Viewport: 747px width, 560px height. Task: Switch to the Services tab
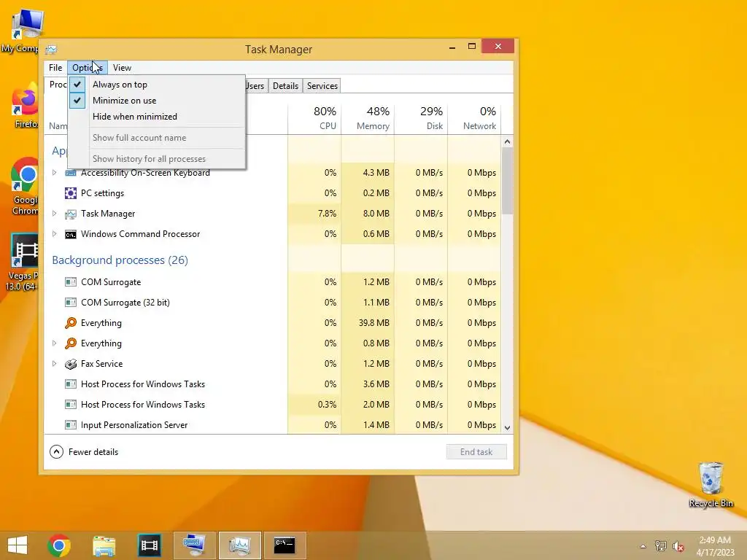click(x=322, y=86)
